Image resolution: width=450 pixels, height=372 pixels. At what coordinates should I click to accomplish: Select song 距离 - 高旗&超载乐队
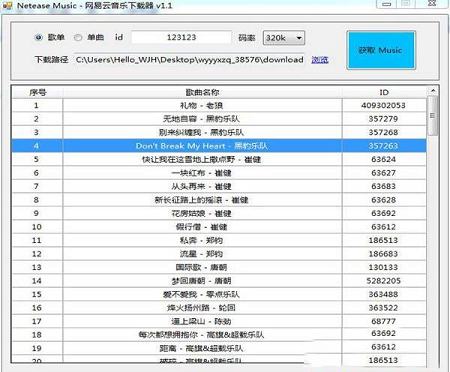coord(202,348)
